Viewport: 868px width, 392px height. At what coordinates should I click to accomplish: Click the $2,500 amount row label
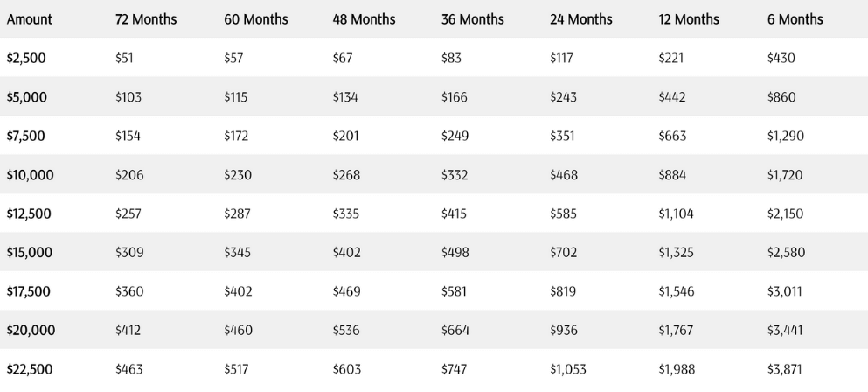point(26,59)
